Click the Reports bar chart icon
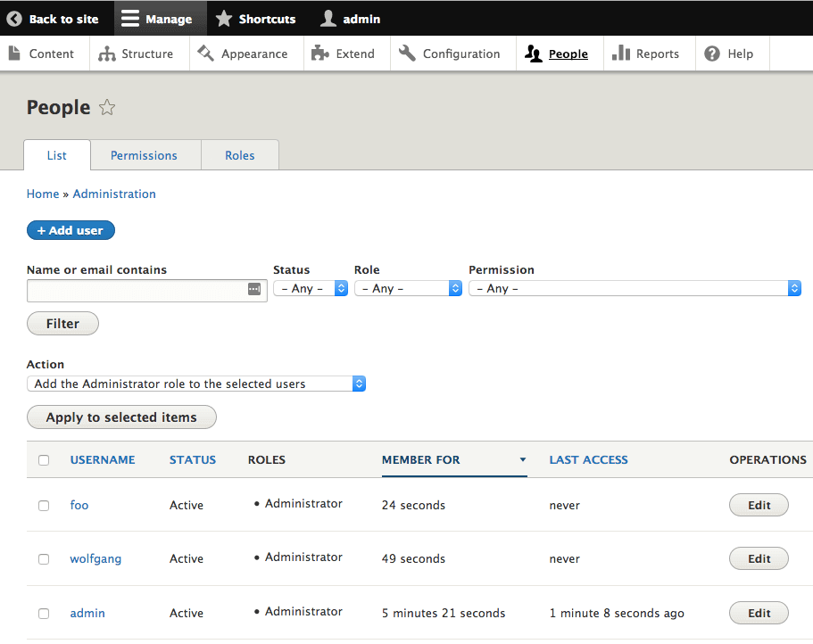The width and height of the screenshot is (813, 644). coord(620,53)
